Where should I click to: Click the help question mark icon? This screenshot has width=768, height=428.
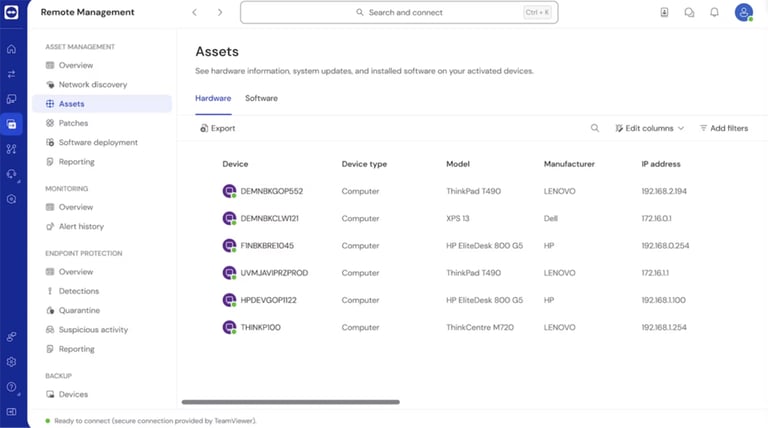(11, 387)
